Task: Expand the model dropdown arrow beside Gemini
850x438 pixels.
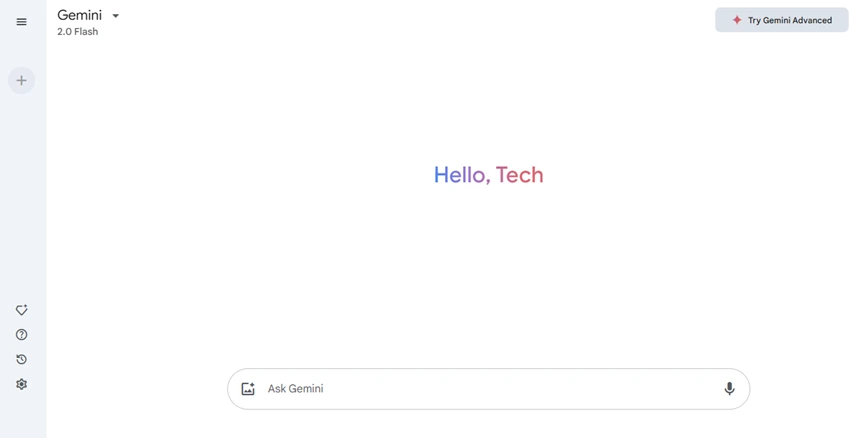Action: point(115,16)
